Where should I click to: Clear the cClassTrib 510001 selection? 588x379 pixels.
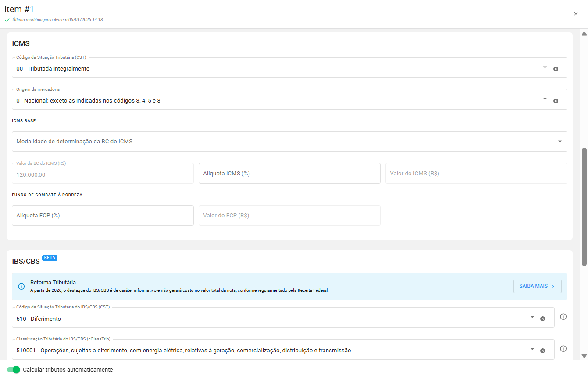(542, 351)
